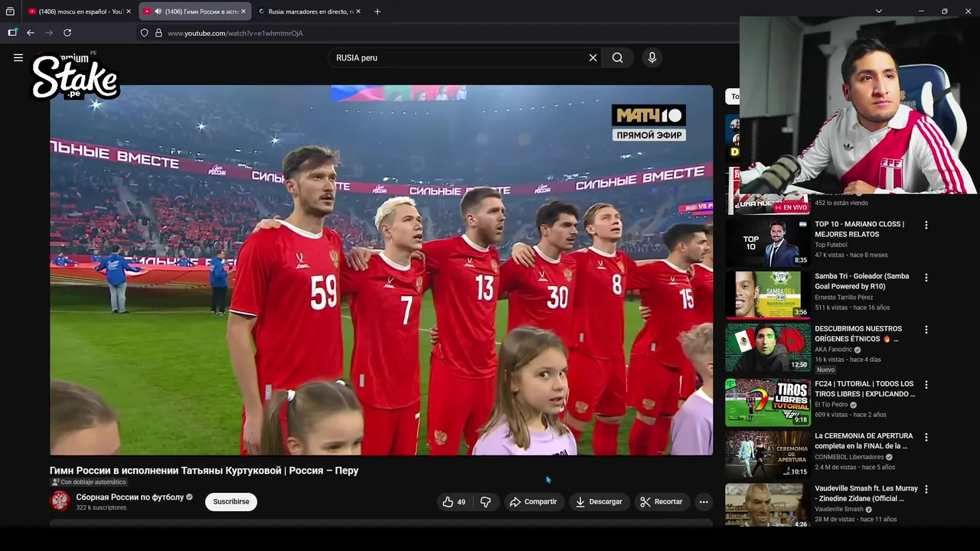Open the Ceremonia de Apertura thumbnail
The height and width of the screenshot is (551, 980).
767,455
